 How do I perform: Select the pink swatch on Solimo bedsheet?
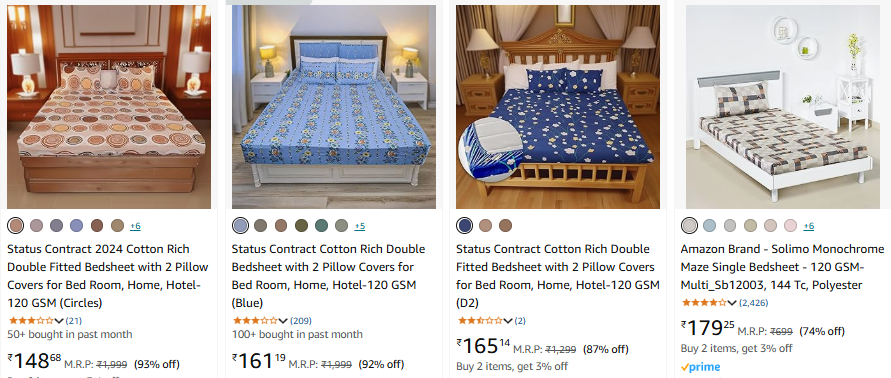790,226
